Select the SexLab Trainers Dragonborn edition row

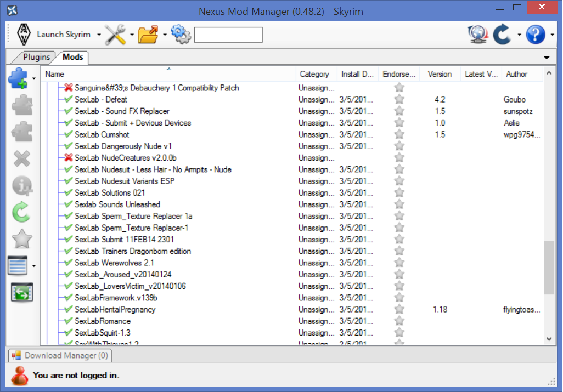pyautogui.click(x=291, y=251)
